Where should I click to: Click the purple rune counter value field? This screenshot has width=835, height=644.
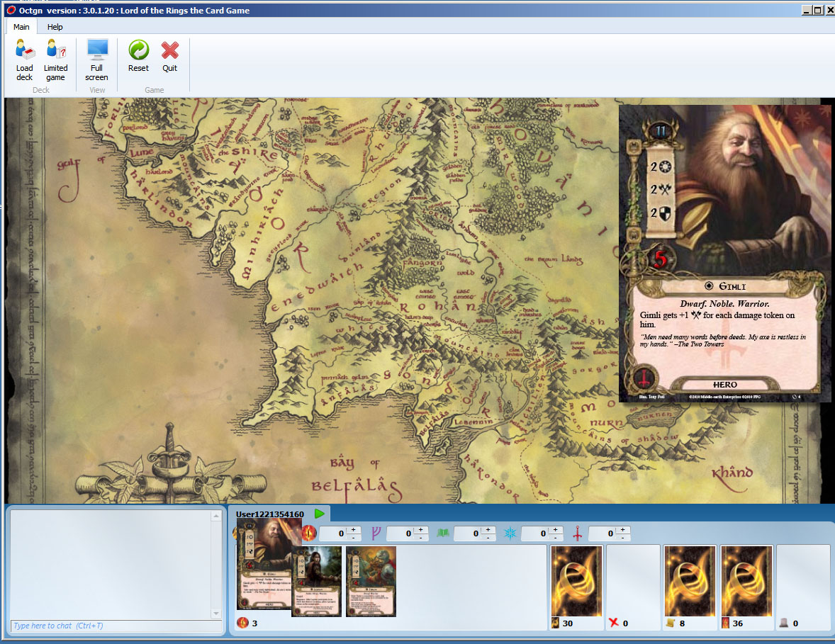[400, 533]
